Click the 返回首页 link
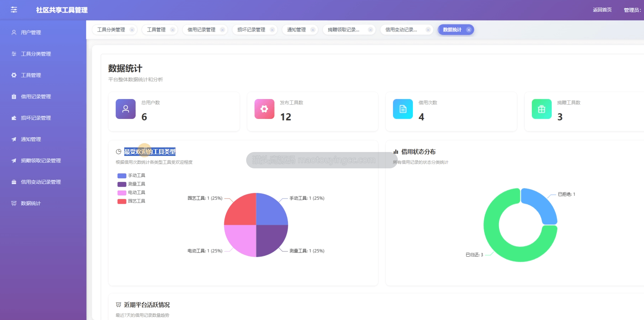The image size is (644, 320). (602, 10)
